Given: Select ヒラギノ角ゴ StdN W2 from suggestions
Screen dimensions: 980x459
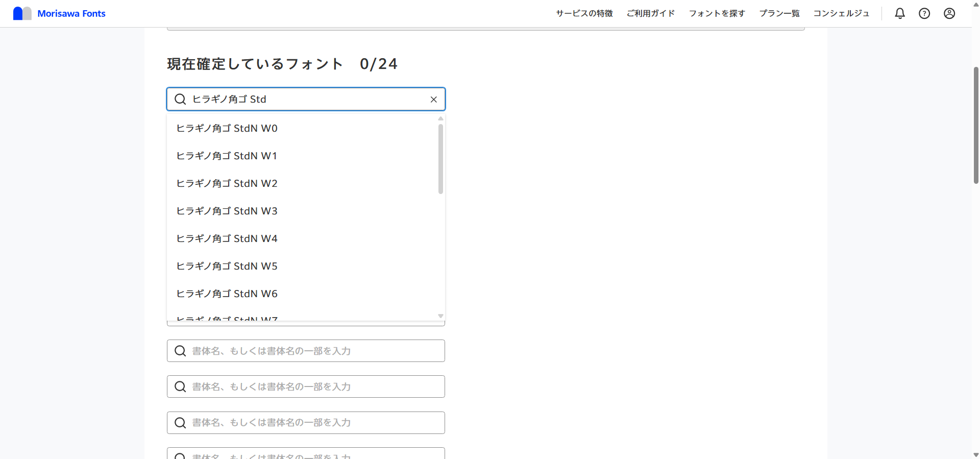Looking at the screenshot, I should tap(302, 183).
